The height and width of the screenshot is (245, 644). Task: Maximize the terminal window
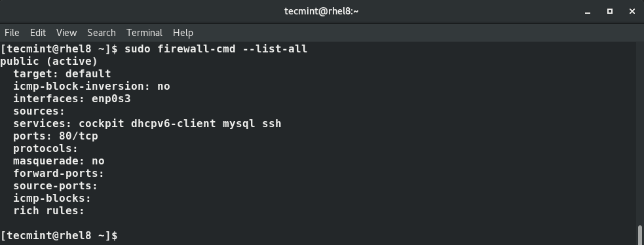pyautogui.click(x=610, y=12)
